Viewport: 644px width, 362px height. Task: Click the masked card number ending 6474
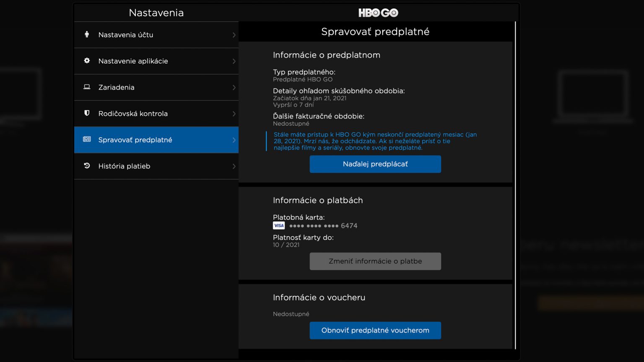pyautogui.click(x=323, y=226)
